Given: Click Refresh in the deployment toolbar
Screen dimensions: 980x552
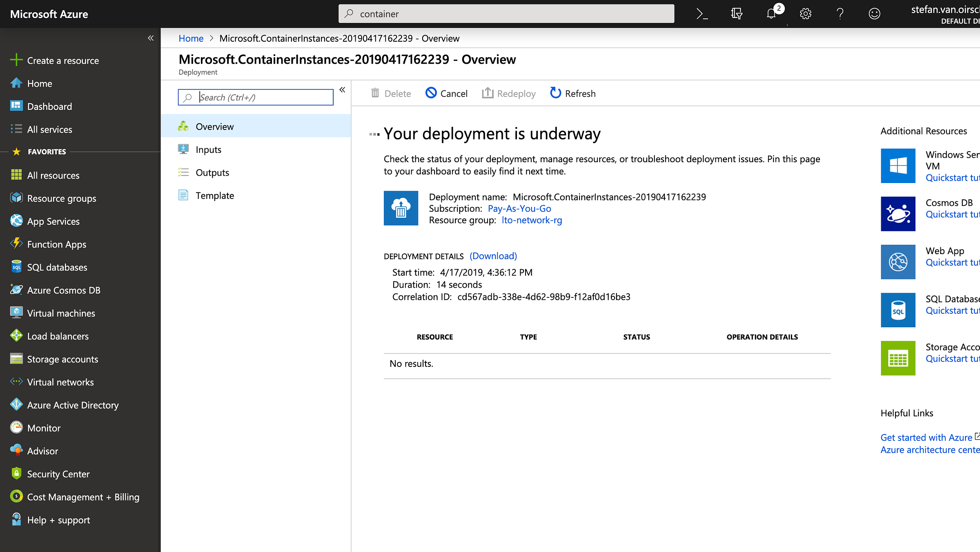Looking at the screenshot, I should 572,93.
